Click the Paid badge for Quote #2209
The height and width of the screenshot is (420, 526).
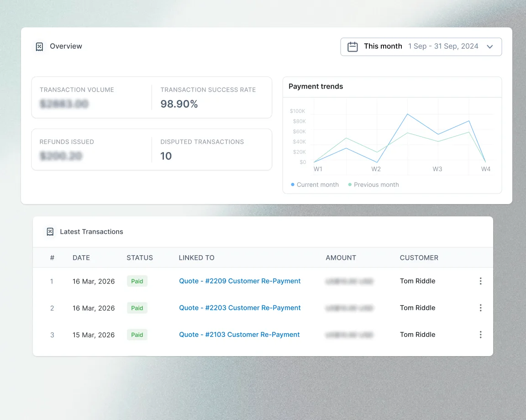(137, 281)
